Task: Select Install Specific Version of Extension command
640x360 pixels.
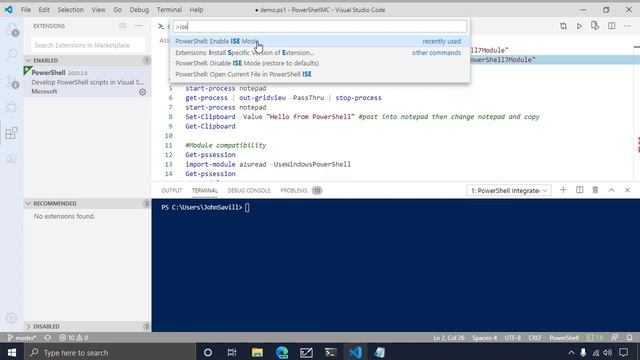Action: [320, 53]
